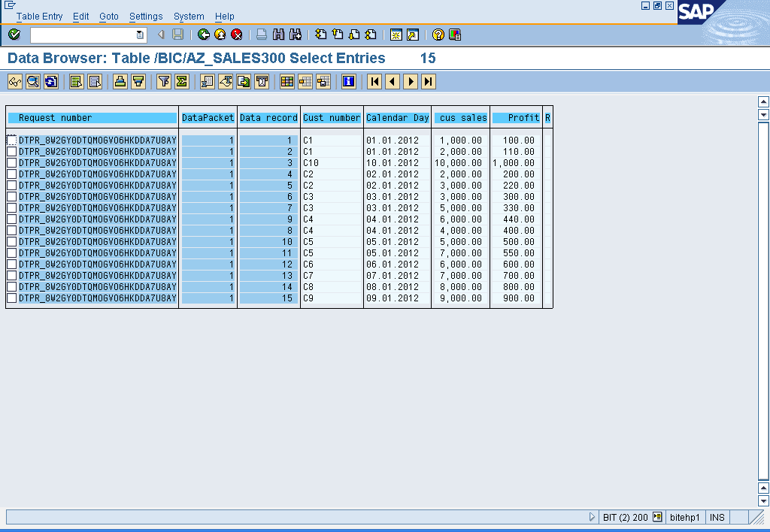The image size is (770, 532).
Task: Click the Profit column header
Action: pyautogui.click(x=517, y=118)
